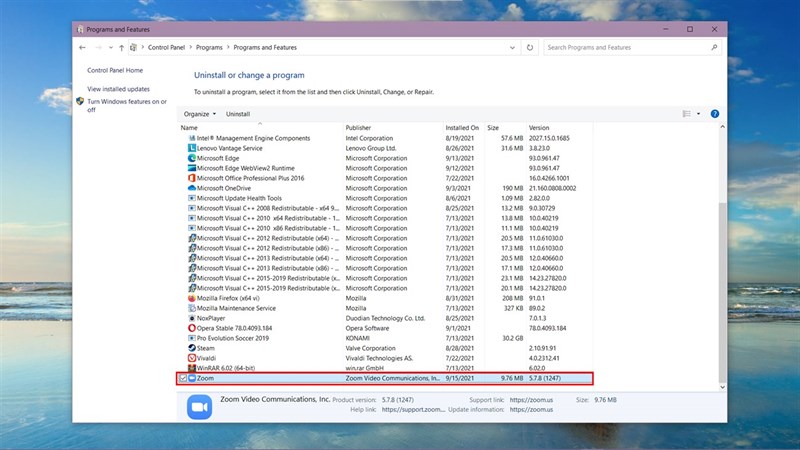
Task: Select the Microsoft OneDrive cloud icon
Action: click(x=192, y=188)
